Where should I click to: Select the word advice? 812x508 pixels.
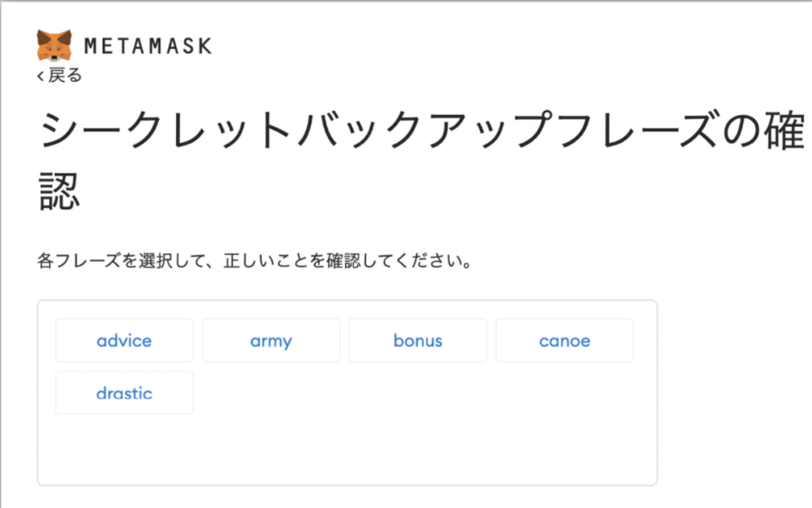click(x=124, y=341)
